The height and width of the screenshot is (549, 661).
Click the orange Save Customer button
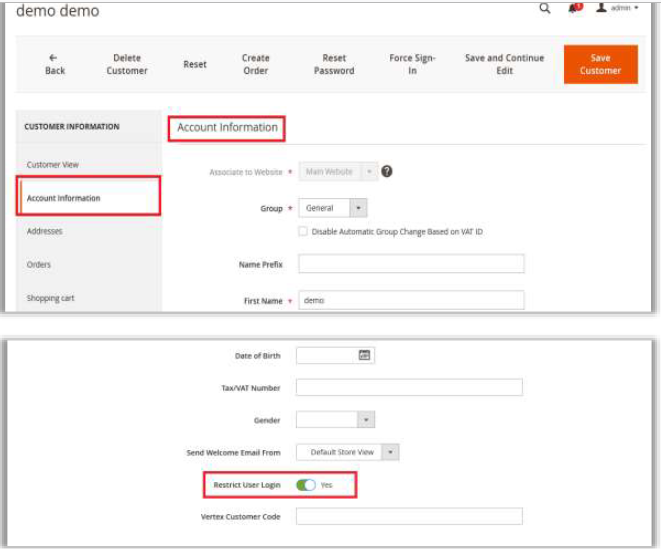(600, 64)
